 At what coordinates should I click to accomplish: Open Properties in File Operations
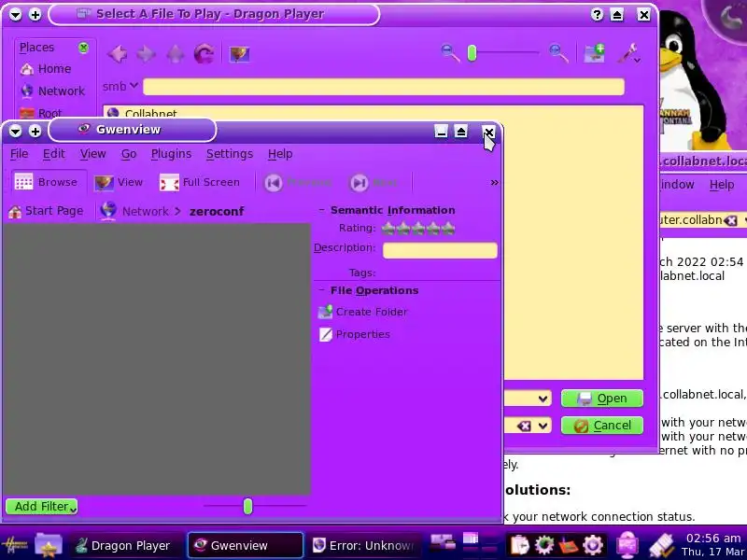(x=355, y=334)
